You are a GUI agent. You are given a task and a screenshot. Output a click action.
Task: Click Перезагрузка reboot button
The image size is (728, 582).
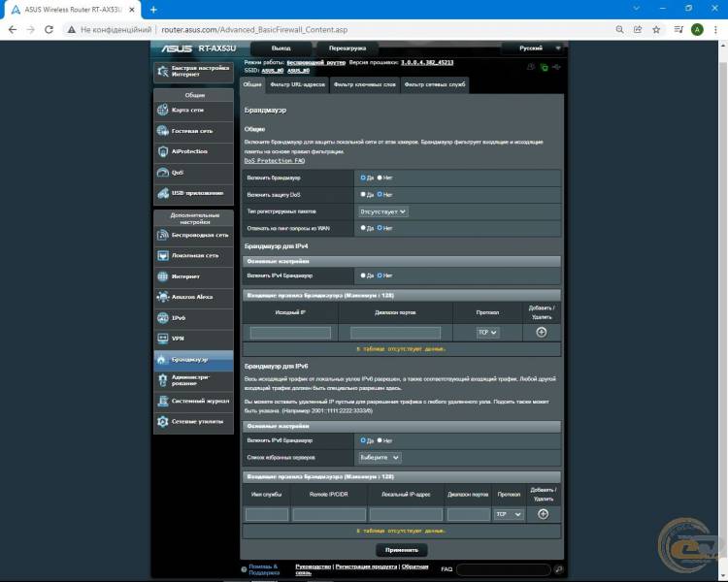(347, 48)
